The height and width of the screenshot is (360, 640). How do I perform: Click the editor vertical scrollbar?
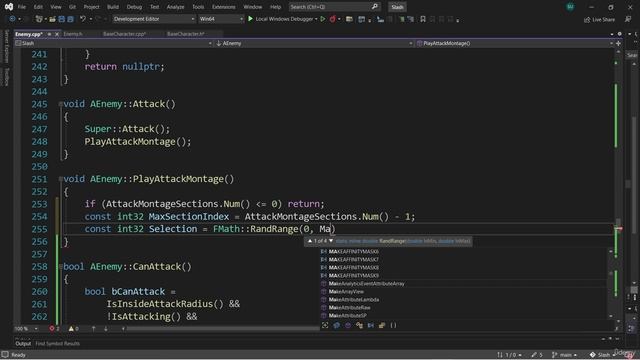618,186
